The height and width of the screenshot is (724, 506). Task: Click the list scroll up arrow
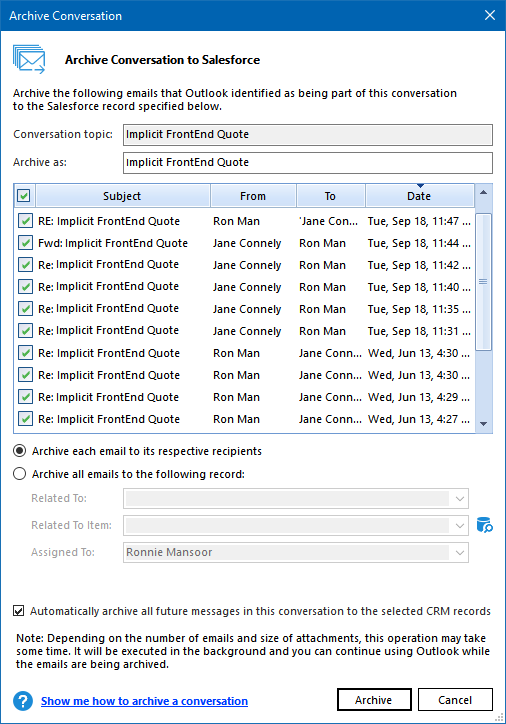click(483, 192)
